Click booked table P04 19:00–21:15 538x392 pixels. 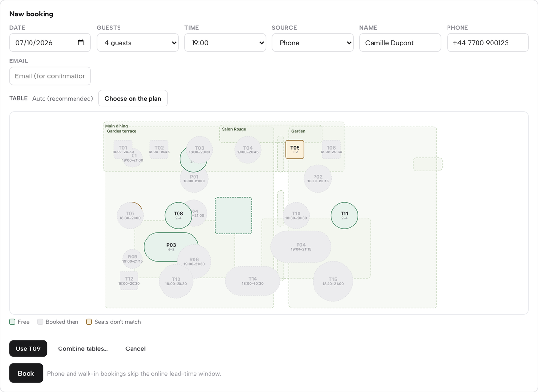click(301, 247)
